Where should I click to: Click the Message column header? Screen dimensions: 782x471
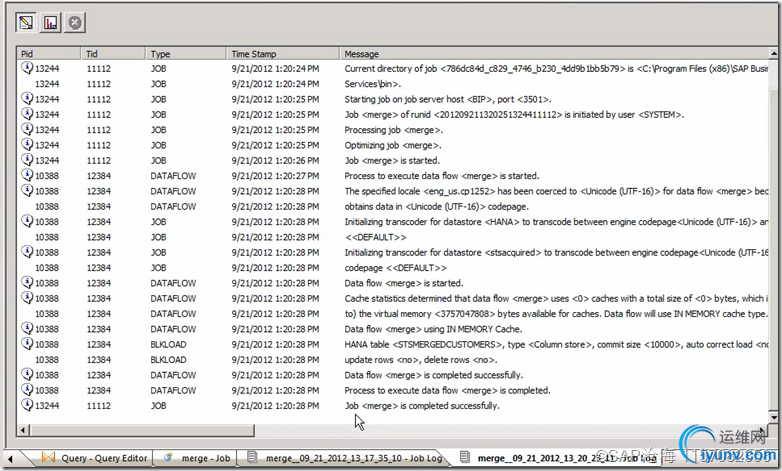coord(554,53)
